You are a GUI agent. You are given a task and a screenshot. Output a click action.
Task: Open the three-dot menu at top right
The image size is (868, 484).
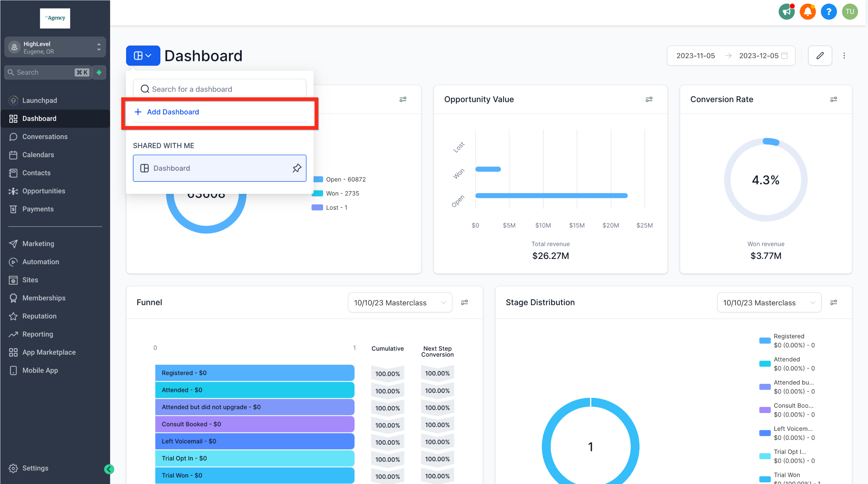click(844, 56)
